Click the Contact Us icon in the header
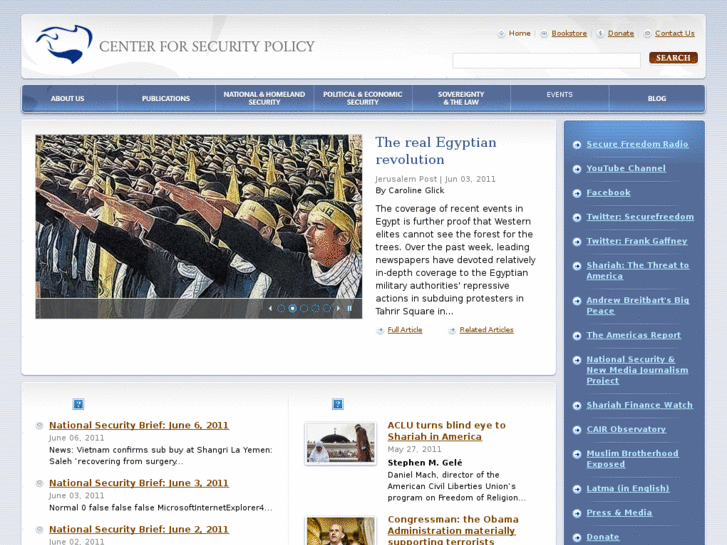Image resolution: width=727 pixels, height=545 pixels. 648,33
